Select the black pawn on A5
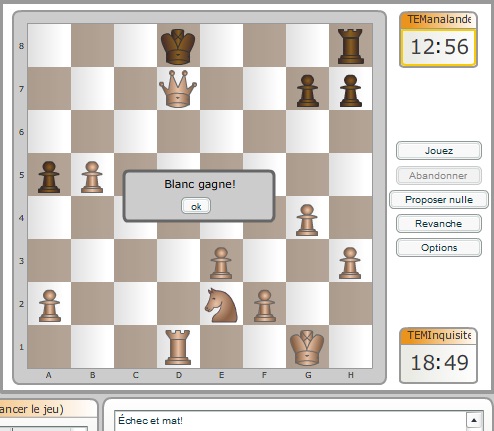Image resolution: width=494 pixels, height=431 pixels. point(49,177)
